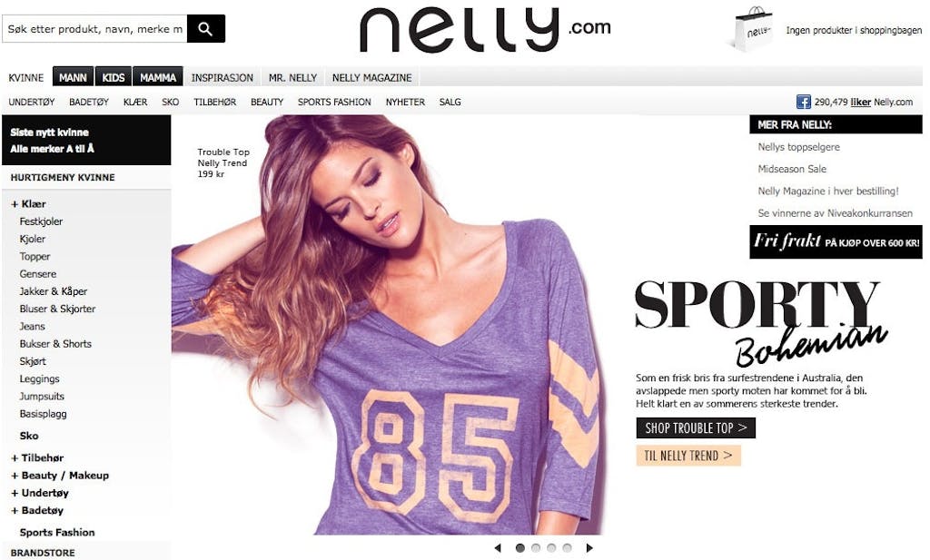Go to previous slide arrow

tap(498, 548)
